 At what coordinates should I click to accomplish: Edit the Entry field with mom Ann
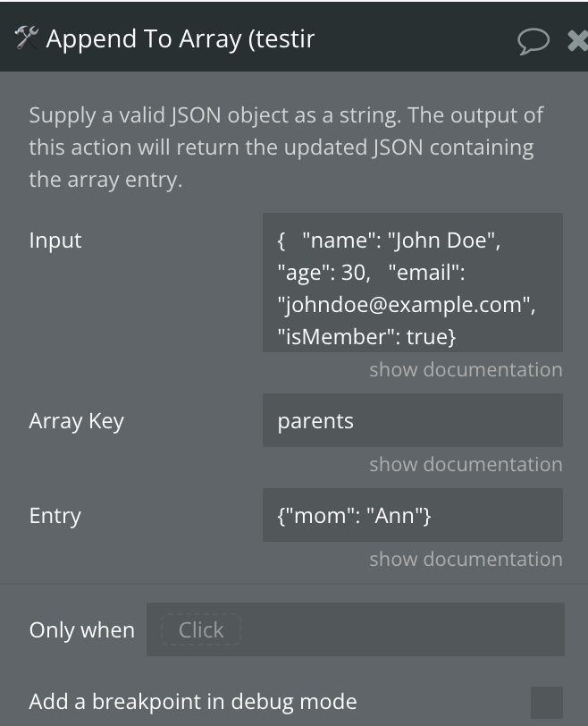(413, 515)
